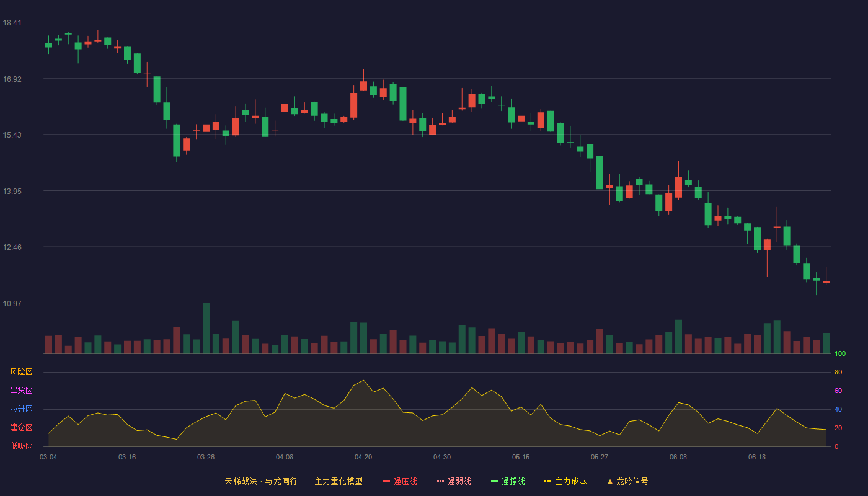Click the 40 indicator axis label

pyautogui.click(x=838, y=409)
